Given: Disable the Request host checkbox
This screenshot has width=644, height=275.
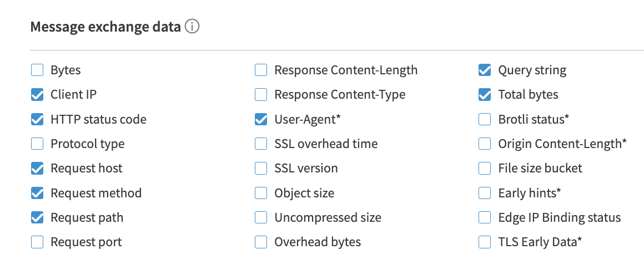Looking at the screenshot, I should point(37,169).
